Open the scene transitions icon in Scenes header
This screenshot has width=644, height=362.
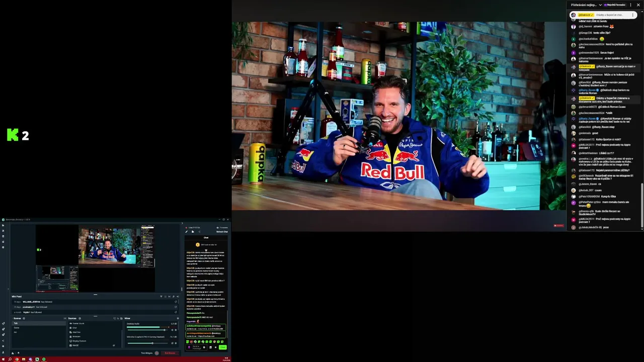65,318
